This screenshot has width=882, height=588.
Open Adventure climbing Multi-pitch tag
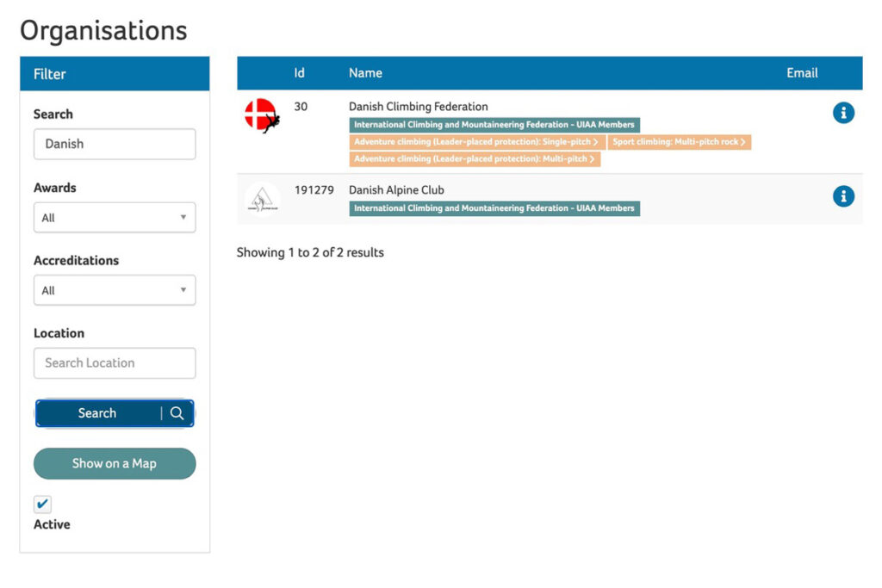coord(475,159)
